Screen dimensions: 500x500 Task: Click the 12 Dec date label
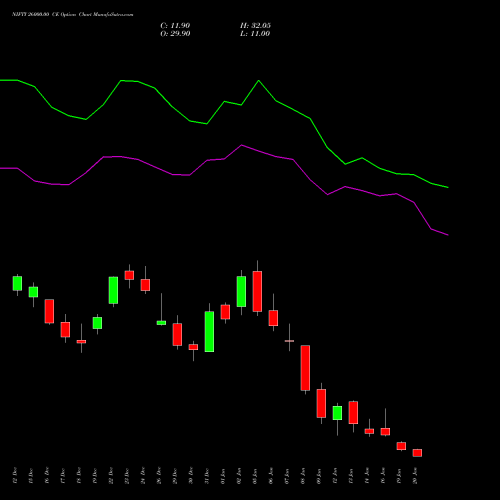(15, 476)
